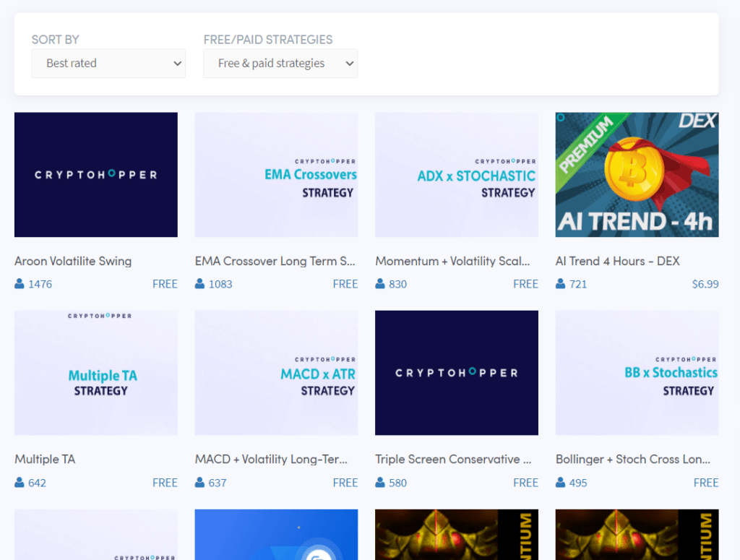Click the 'MACD + Volatility Long-Ter...' title
Viewport: 740px width, 560px height.
click(x=271, y=459)
